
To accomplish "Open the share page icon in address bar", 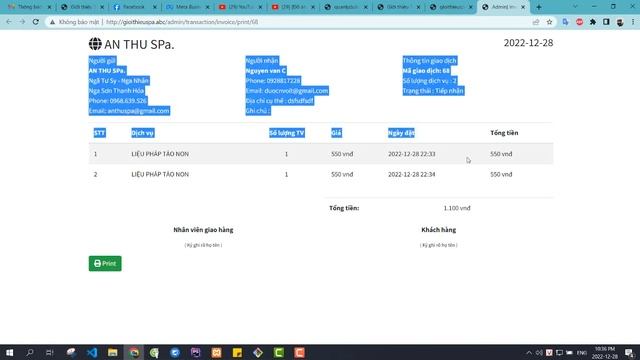I will tap(536, 22).
